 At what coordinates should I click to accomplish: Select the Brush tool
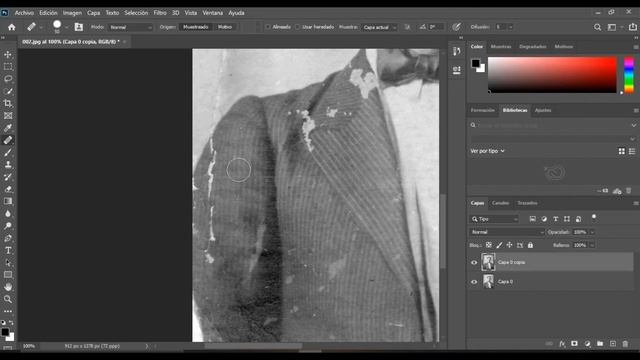click(8, 152)
